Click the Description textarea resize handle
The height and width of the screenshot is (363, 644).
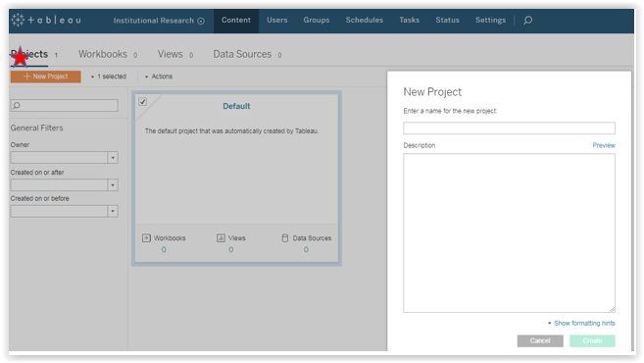click(x=612, y=309)
